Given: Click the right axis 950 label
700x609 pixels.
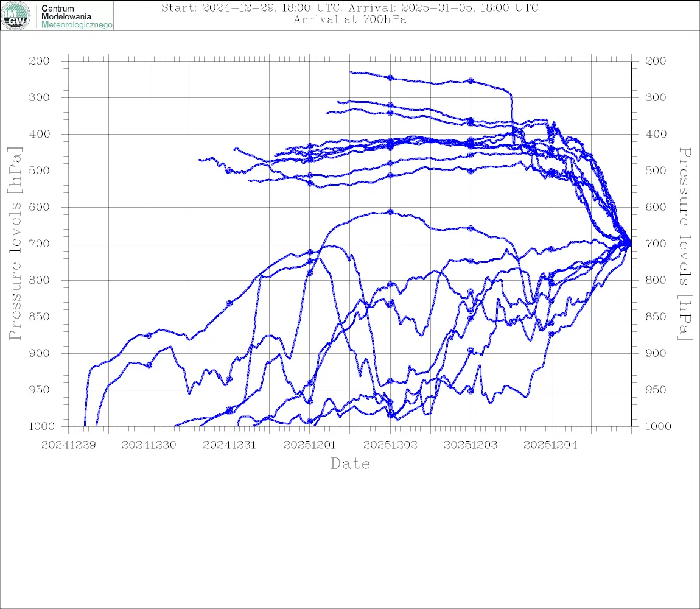Looking at the screenshot, I should tap(656, 390).
